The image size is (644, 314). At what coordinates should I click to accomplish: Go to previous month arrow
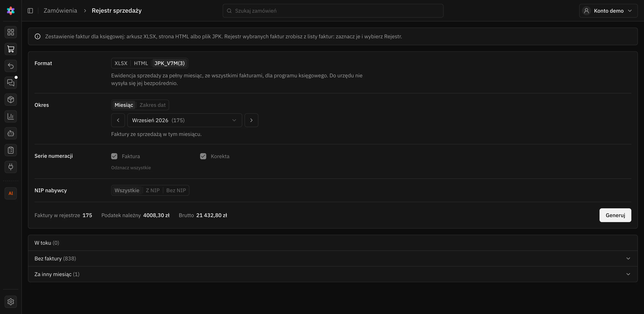(x=118, y=120)
